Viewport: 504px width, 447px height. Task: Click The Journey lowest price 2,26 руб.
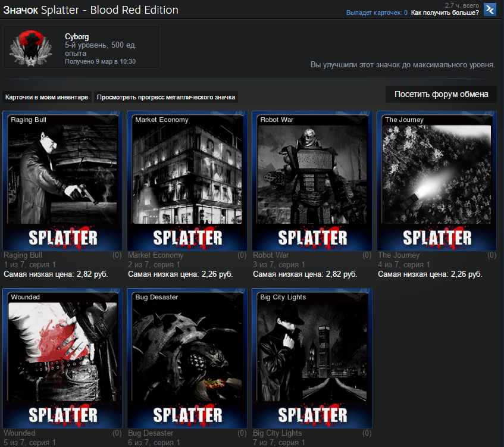[x=430, y=274]
